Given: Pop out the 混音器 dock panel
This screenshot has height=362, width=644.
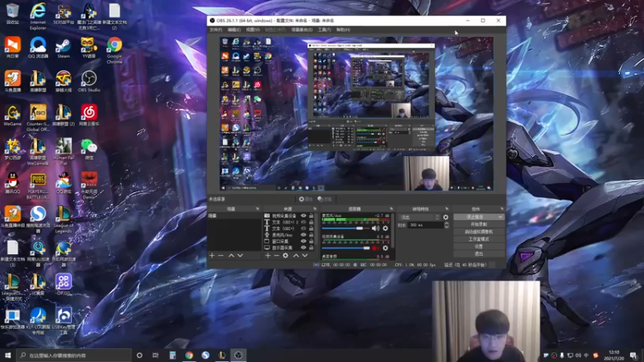Looking at the screenshot, I should click(x=391, y=209).
